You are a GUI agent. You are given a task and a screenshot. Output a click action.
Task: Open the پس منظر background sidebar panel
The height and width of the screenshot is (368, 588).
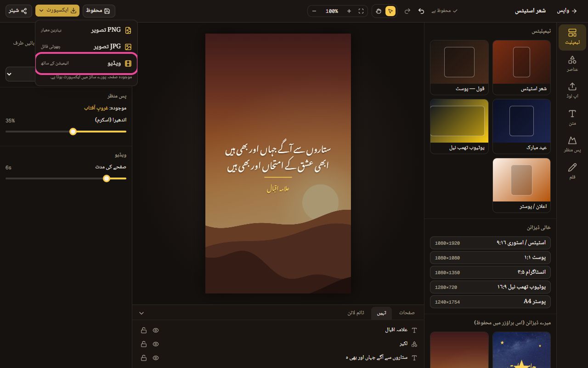pyautogui.click(x=572, y=144)
